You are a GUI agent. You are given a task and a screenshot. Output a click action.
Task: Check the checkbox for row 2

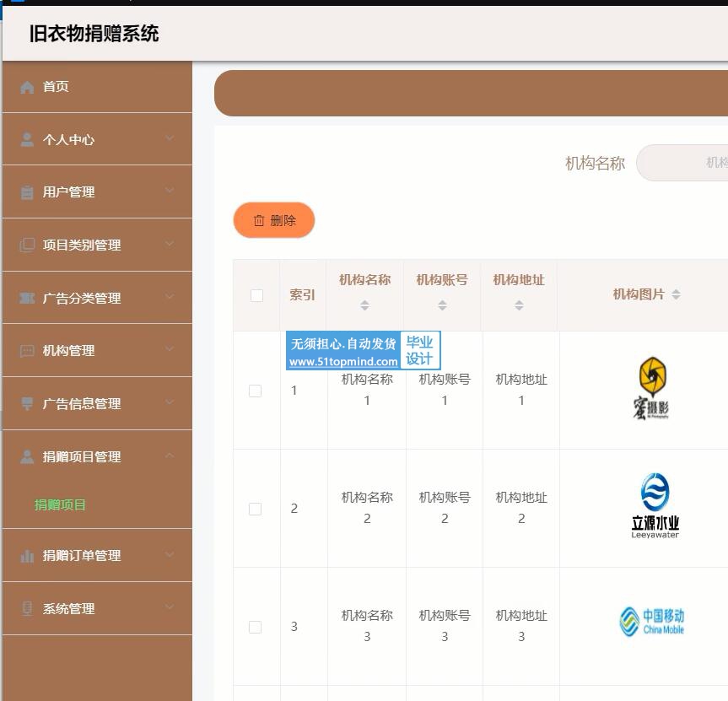click(x=255, y=509)
